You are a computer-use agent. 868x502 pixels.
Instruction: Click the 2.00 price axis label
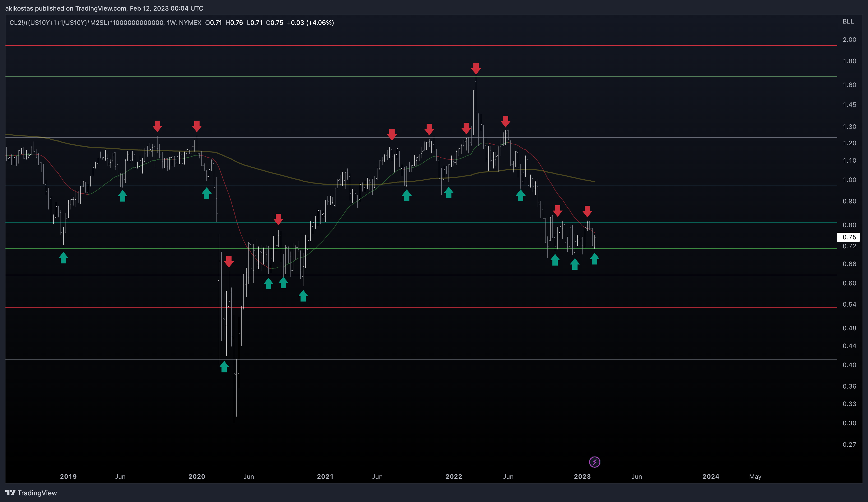point(849,40)
